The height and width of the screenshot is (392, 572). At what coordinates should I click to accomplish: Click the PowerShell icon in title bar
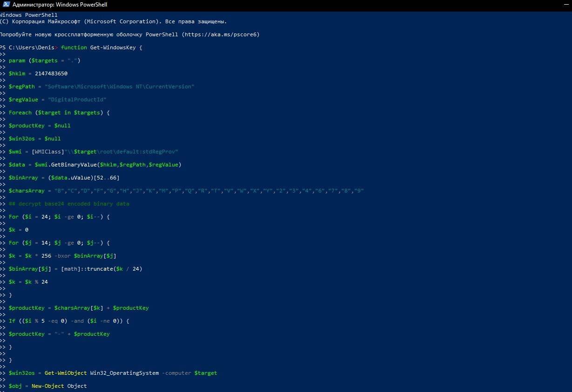click(x=6, y=5)
